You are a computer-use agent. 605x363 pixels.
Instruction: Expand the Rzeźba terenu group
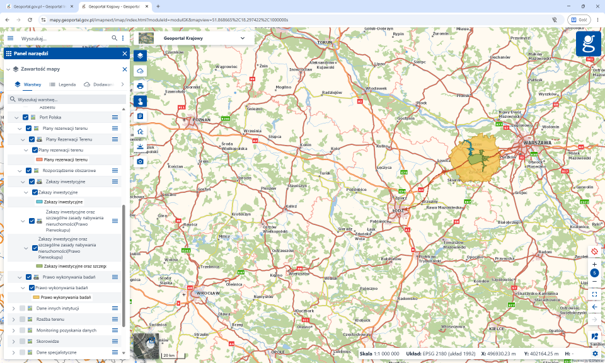[14, 319]
